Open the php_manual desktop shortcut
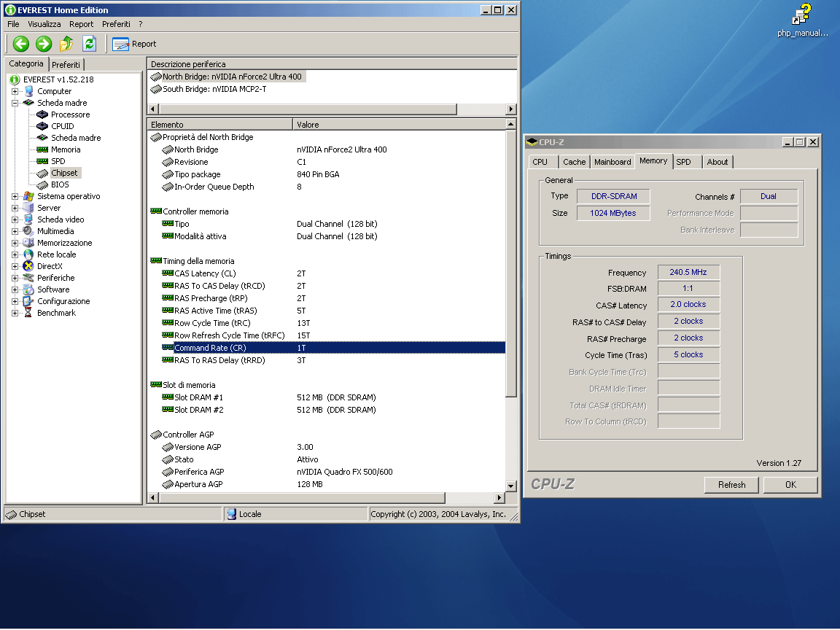The width and height of the screenshot is (840, 630). point(802,20)
